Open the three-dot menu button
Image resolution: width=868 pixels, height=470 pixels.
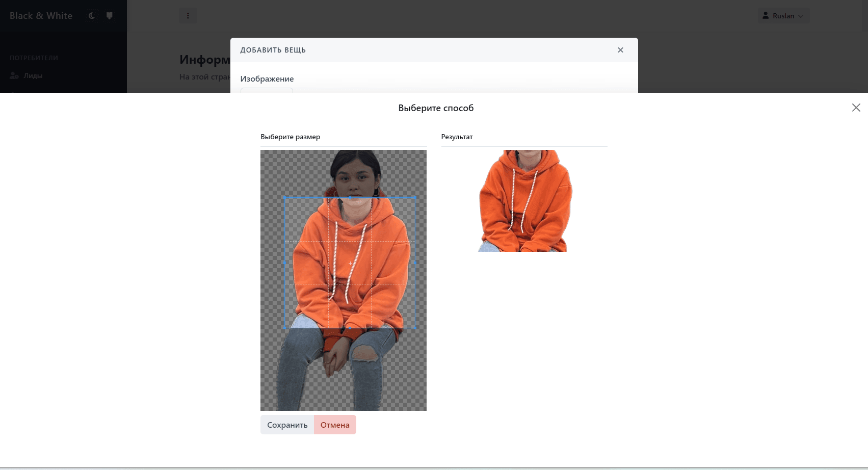pyautogui.click(x=188, y=16)
